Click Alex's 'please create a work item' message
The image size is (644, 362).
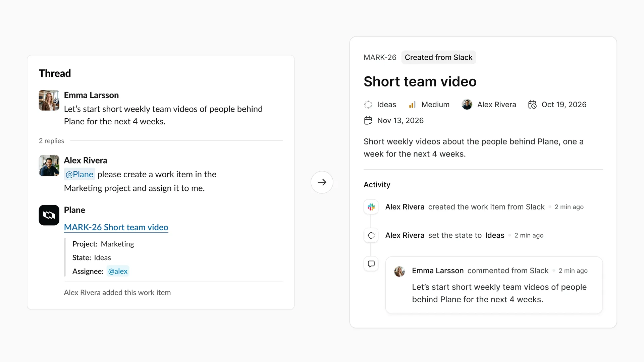(140, 181)
